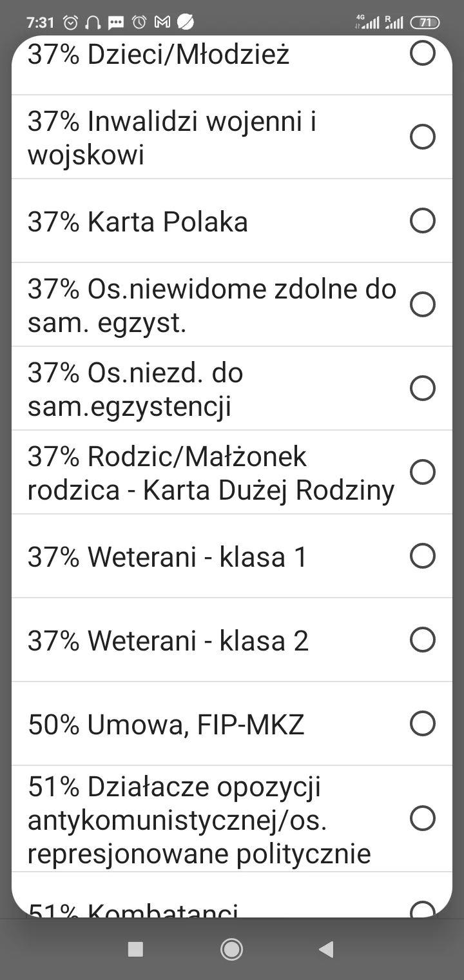
Task: Select the 37% Dzieci/Młodzież radio button
Action: 423,54
